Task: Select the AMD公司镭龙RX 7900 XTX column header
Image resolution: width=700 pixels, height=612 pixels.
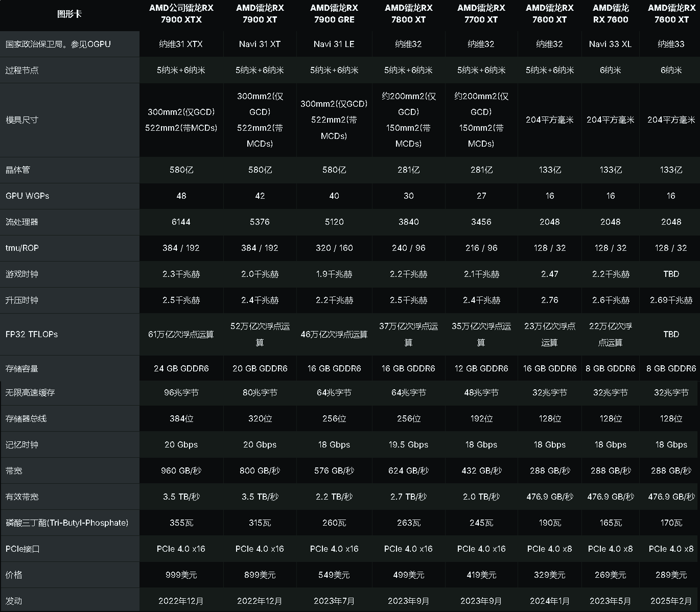Action: tap(181, 14)
